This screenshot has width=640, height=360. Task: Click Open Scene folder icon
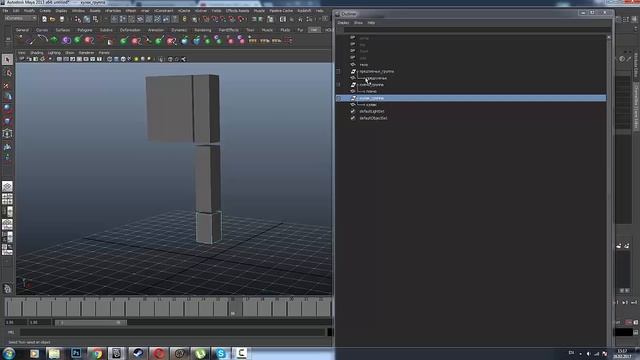tap(52, 19)
